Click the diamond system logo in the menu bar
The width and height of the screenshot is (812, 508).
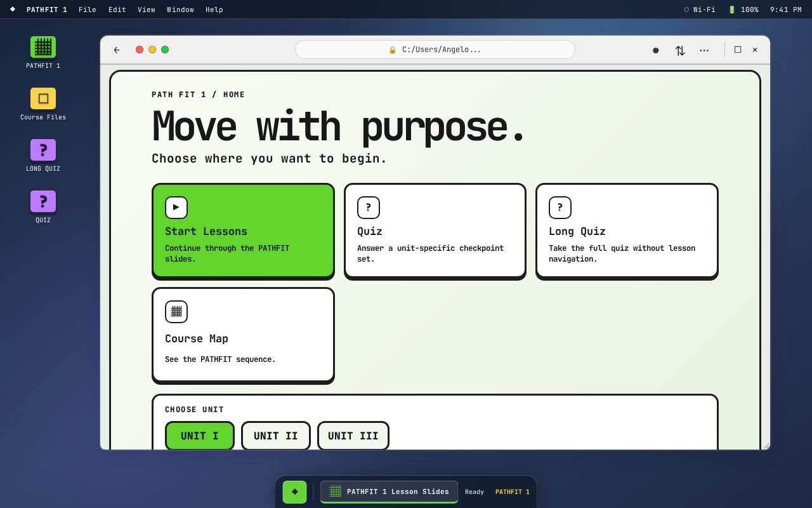point(13,10)
